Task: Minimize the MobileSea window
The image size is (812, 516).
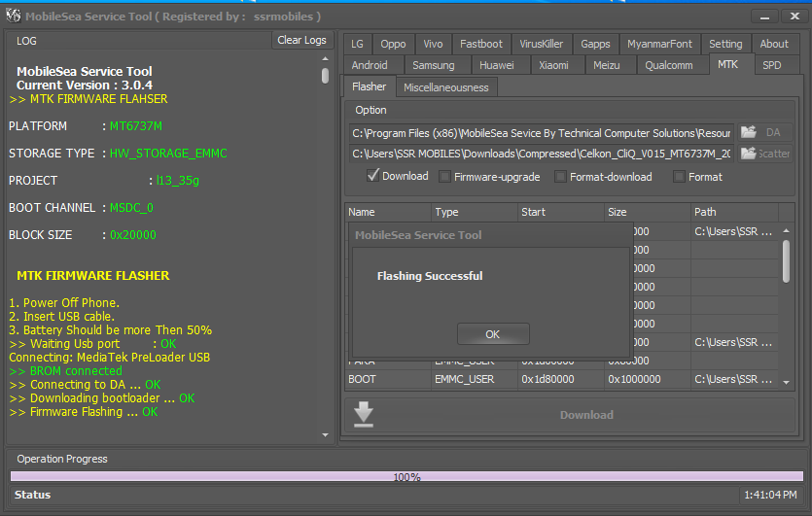Action: [764, 17]
